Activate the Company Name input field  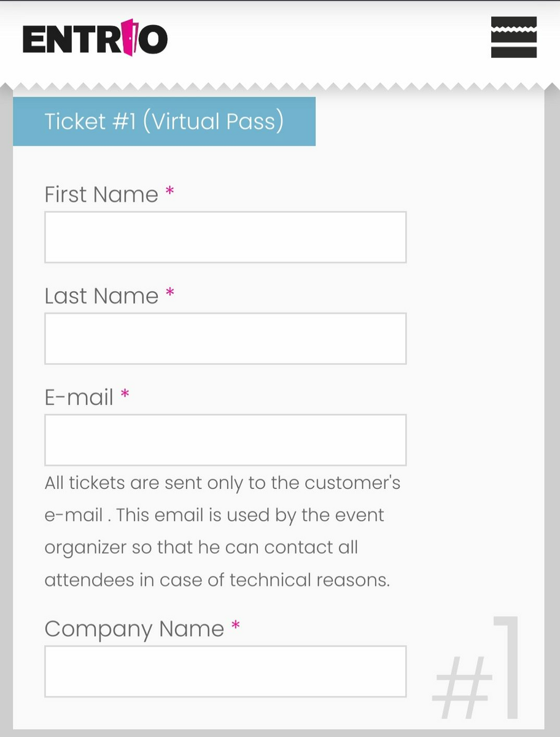click(x=225, y=671)
